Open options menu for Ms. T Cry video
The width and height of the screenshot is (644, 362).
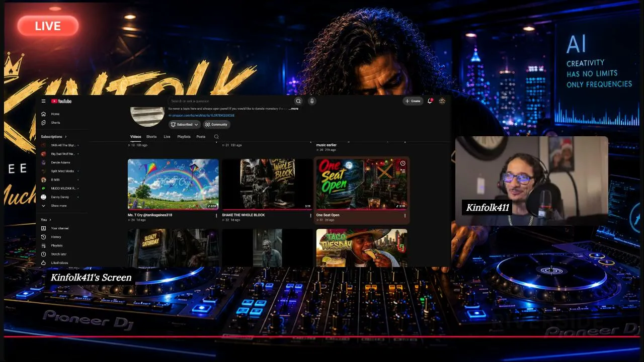click(216, 215)
